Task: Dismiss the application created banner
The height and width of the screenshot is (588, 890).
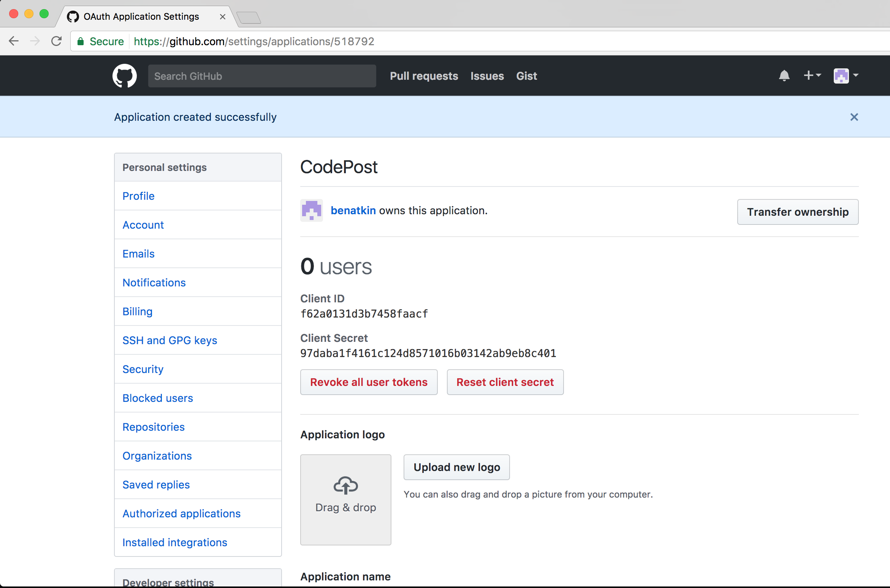Action: [854, 117]
